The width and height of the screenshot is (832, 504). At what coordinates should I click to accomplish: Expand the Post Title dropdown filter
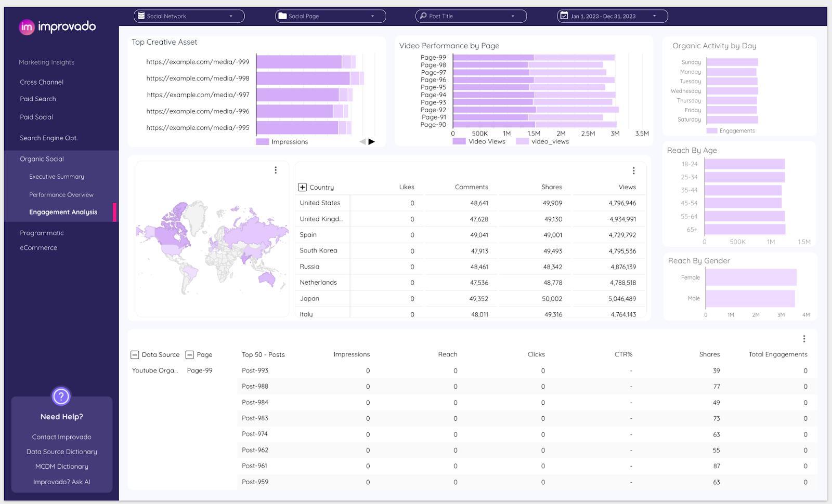(471, 16)
